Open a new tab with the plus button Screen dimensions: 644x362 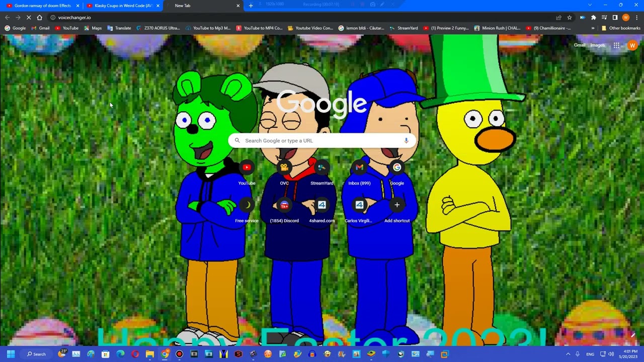(251, 6)
